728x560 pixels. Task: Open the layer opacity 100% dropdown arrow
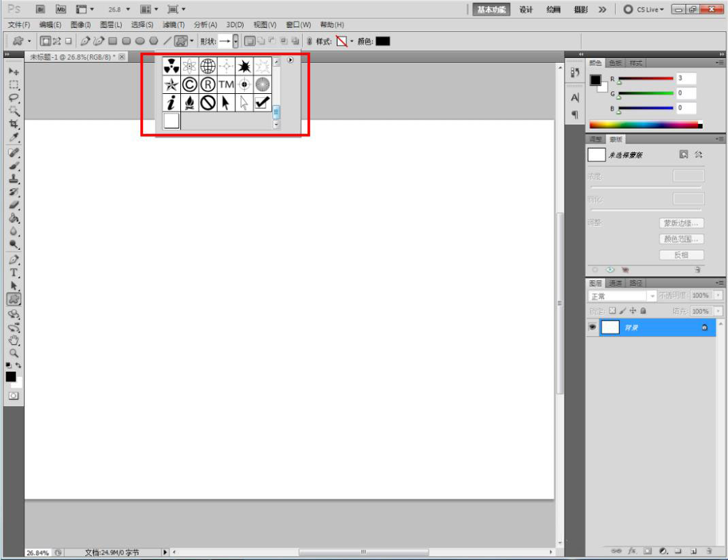pyautogui.click(x=718, y=295)
